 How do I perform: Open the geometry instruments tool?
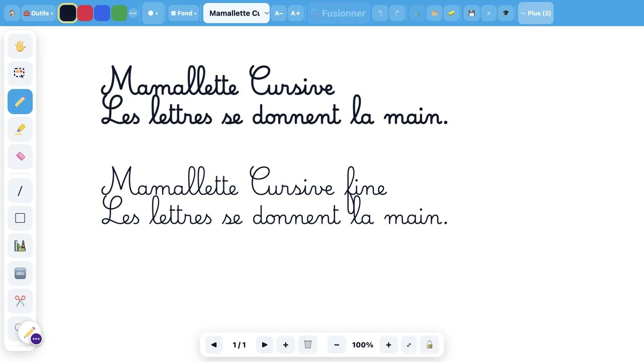[x=20, y=246]
